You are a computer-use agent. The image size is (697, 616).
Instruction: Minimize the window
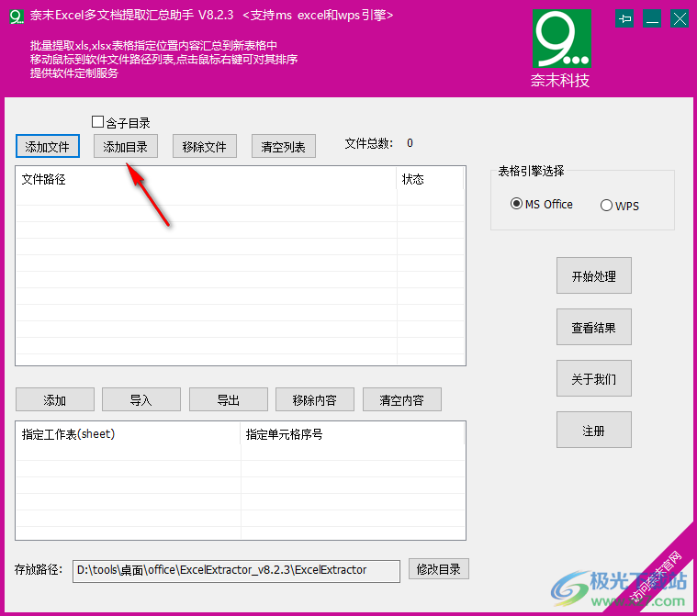tap(652, 18)
